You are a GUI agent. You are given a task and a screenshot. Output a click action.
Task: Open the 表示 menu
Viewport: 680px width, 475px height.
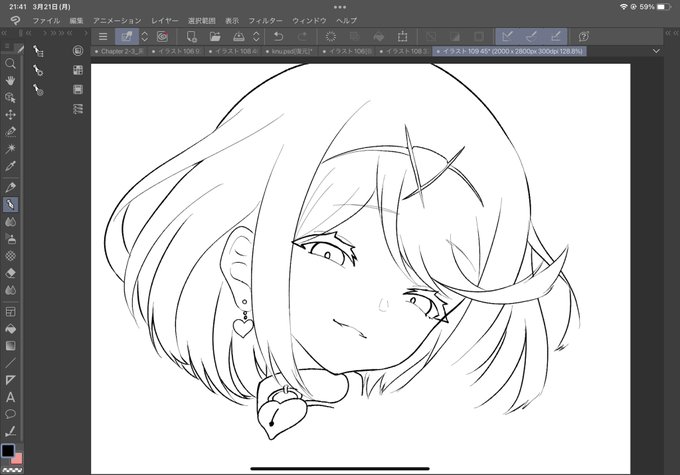coord(232,20)
